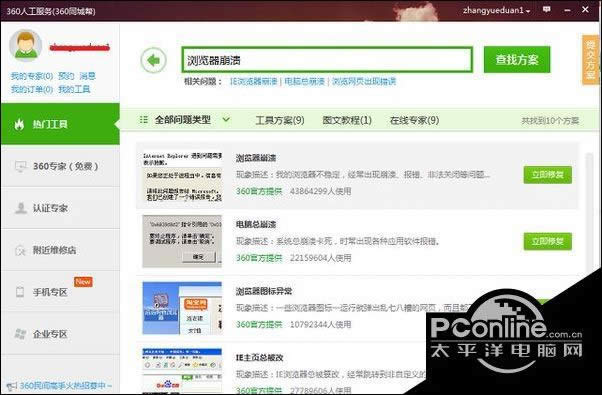This screenshot has height=395, width=602.
Task: Open the 360专家（免费） sidebar section
Action: pyautogui.click(x=60, y=166)
